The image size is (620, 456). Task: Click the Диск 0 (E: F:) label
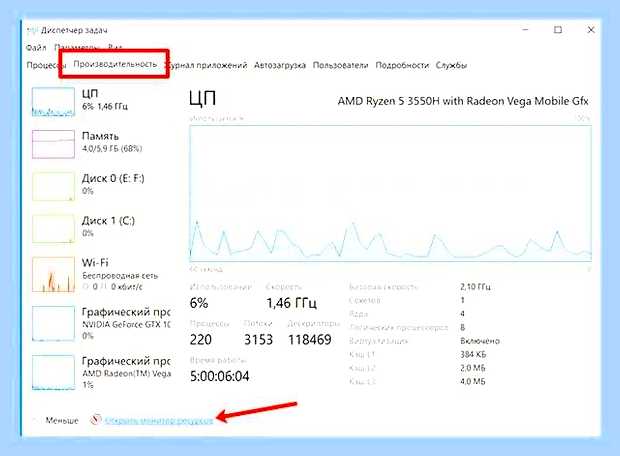click(x=113, y=178)
